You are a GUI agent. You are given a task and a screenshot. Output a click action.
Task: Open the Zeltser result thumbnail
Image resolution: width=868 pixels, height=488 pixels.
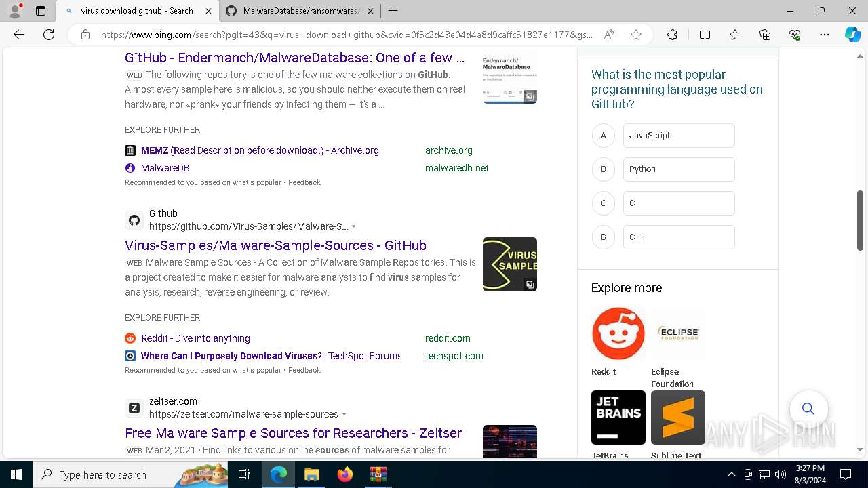510,441
